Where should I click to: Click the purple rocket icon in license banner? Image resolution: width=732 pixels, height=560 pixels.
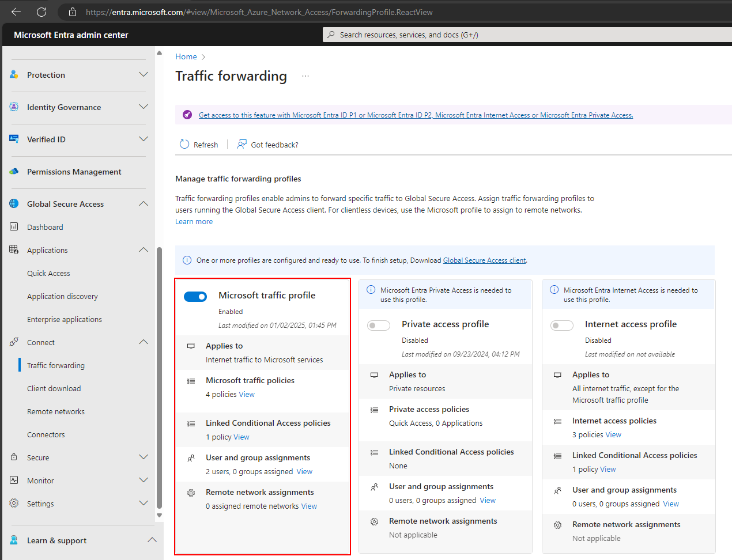tap(187, 115)
